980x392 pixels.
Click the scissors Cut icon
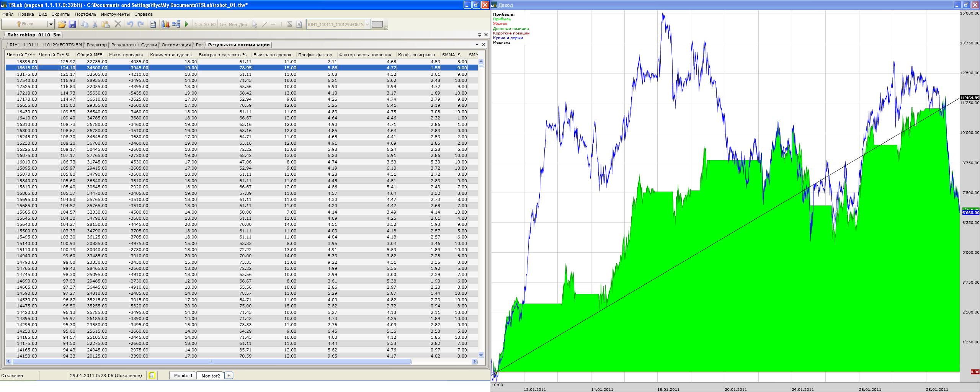click(95, 24)
